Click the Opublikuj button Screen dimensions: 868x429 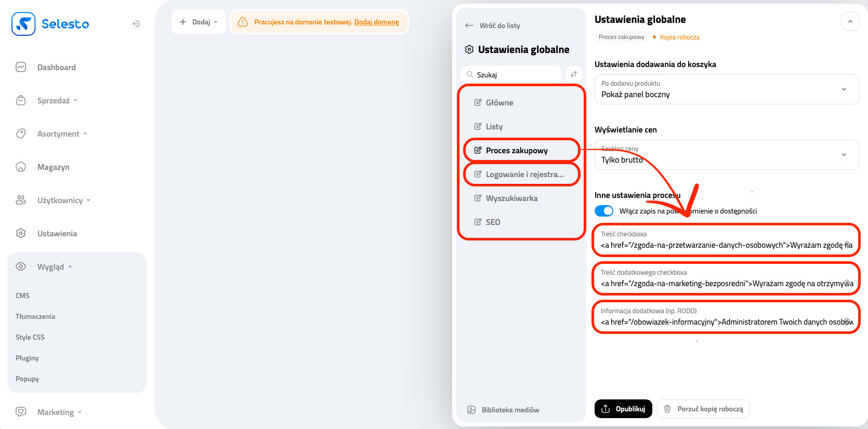pos(623,409)
